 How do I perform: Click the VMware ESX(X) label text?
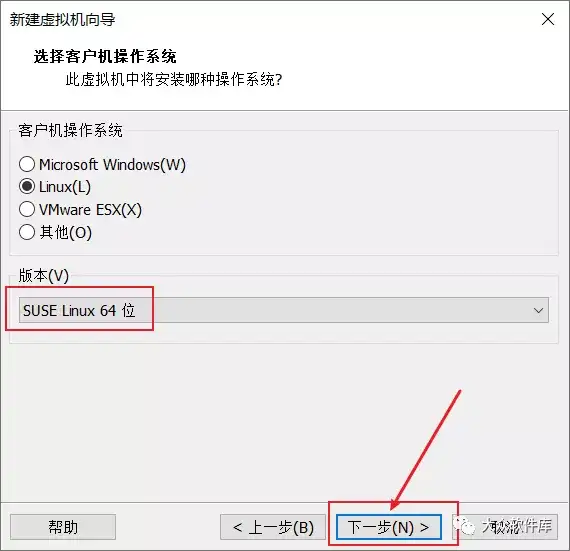pos(90,210)
